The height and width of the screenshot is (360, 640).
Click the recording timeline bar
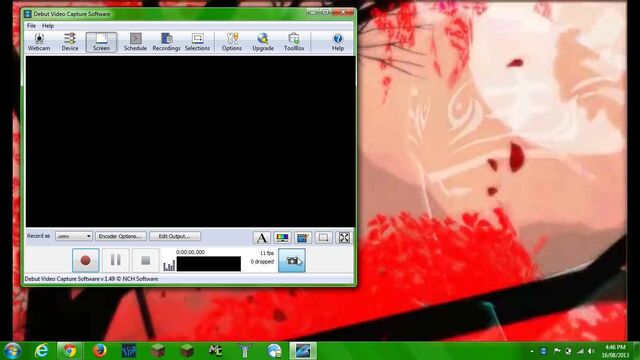(x=209, y=264)
